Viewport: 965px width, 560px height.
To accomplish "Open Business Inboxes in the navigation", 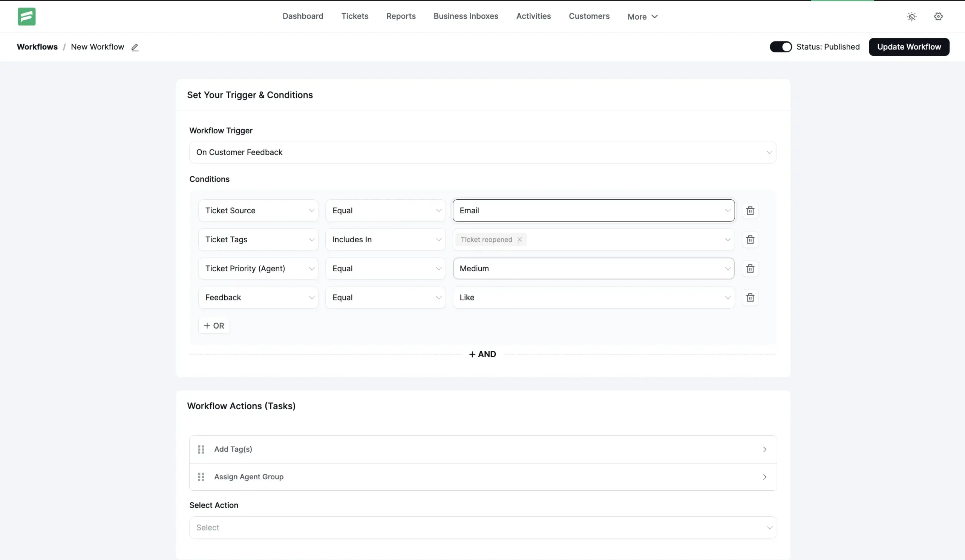I will click(466, 16).
